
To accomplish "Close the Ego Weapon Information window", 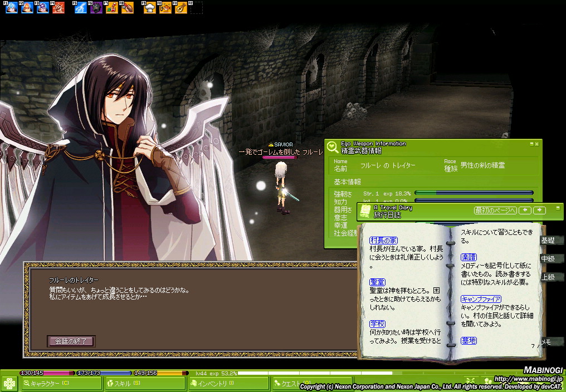I will pyautogui.click(x=537, y=144).
